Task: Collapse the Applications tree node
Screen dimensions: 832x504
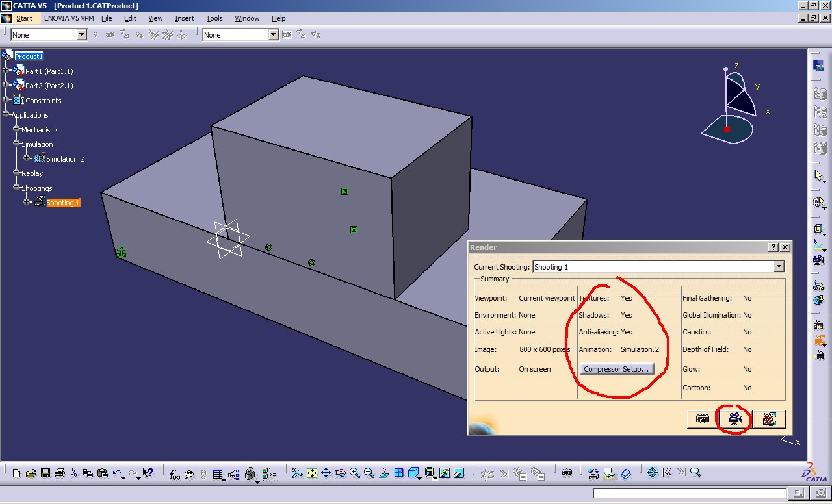Action: point(6,115)
